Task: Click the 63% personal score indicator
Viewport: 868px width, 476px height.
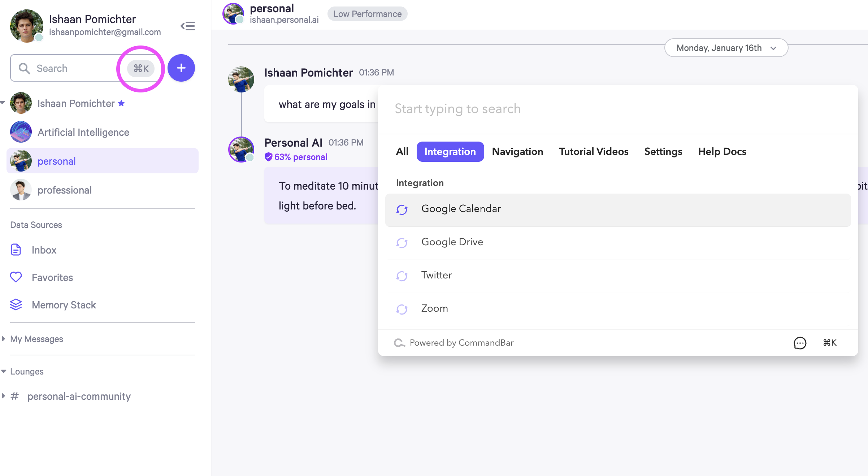Action: [x=296, y=157]
